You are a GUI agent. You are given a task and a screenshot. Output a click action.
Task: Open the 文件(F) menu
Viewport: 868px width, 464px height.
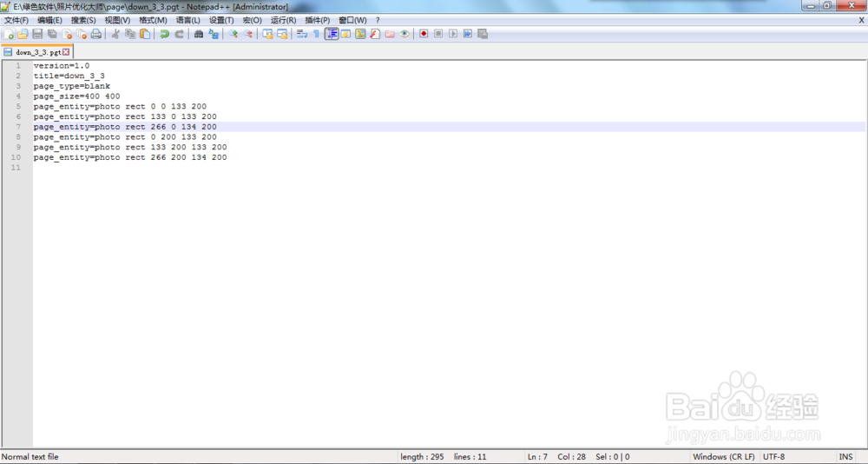(16, 20)
